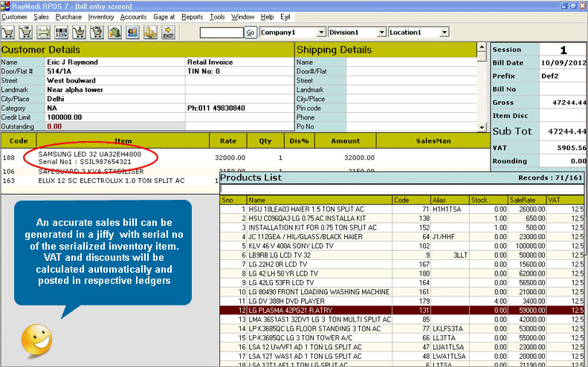Viewport: 588px width, 367px height.
Task: Select LG DV 388H DVD PLAYER row
Action: (401, 301)
